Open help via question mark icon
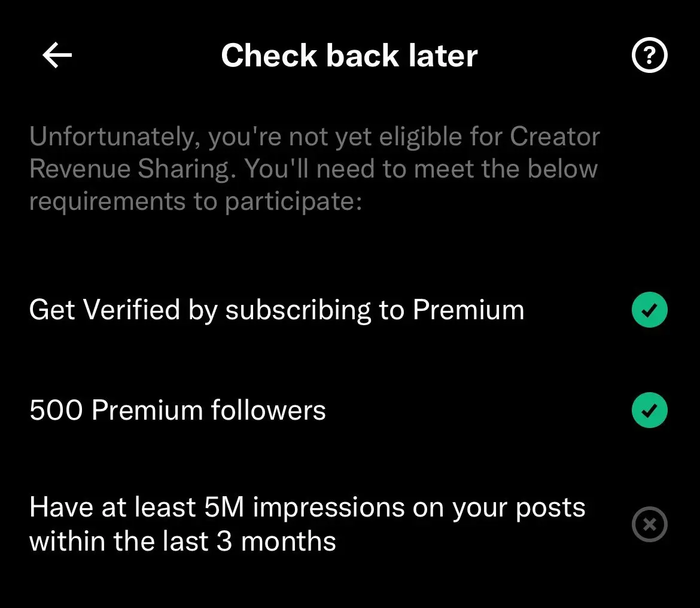 649,55
